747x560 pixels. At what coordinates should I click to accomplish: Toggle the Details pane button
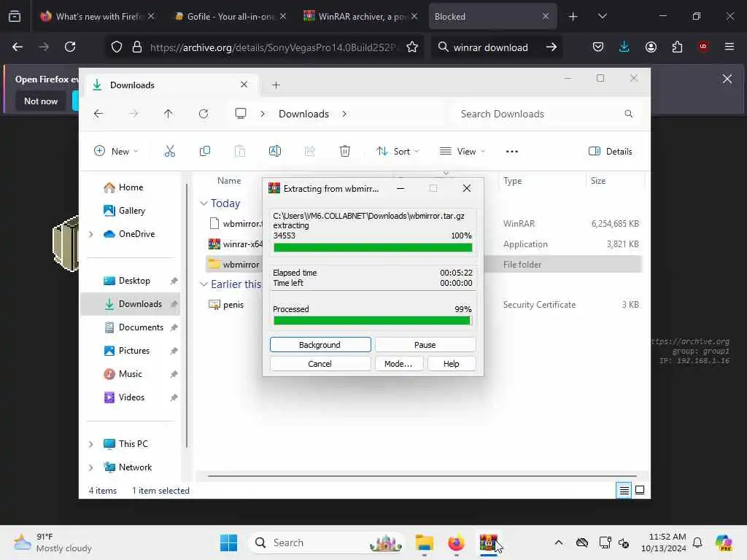[x=611, y=152]
